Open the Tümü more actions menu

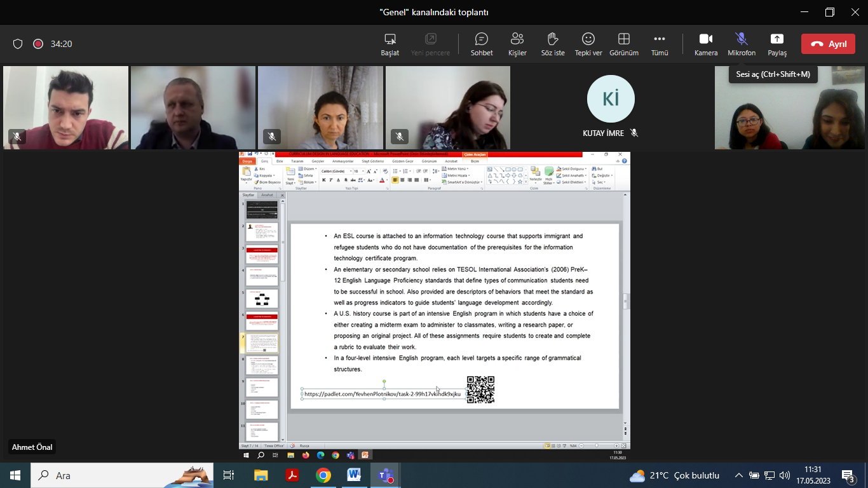coord(660,44)
